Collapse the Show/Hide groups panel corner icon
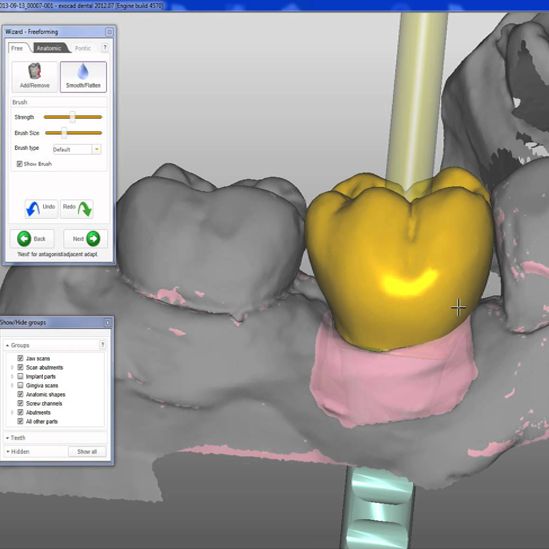The width and height of the screenshot is (549, 549). pos(107,322)
